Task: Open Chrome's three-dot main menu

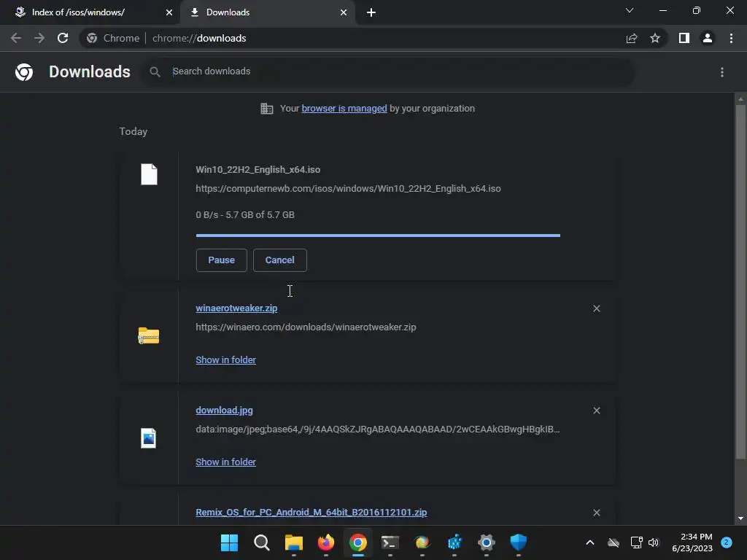Action: (731, 38)
